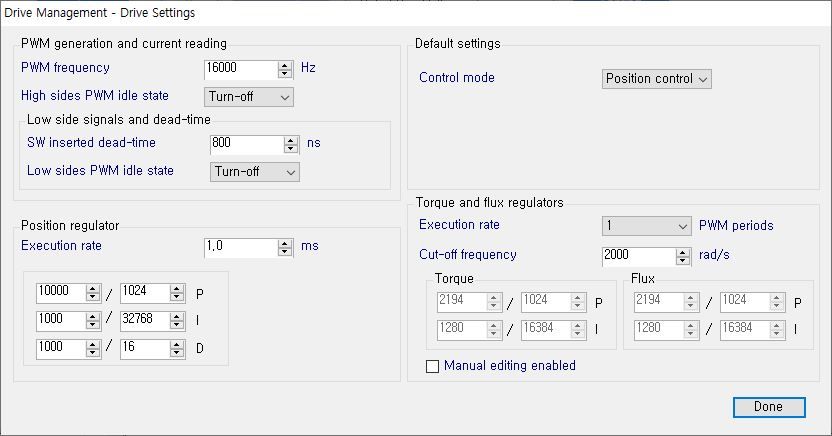The image size is (832, 436).
Task: Increase position P numerator 10000 spinner
Action: (93, 289)
